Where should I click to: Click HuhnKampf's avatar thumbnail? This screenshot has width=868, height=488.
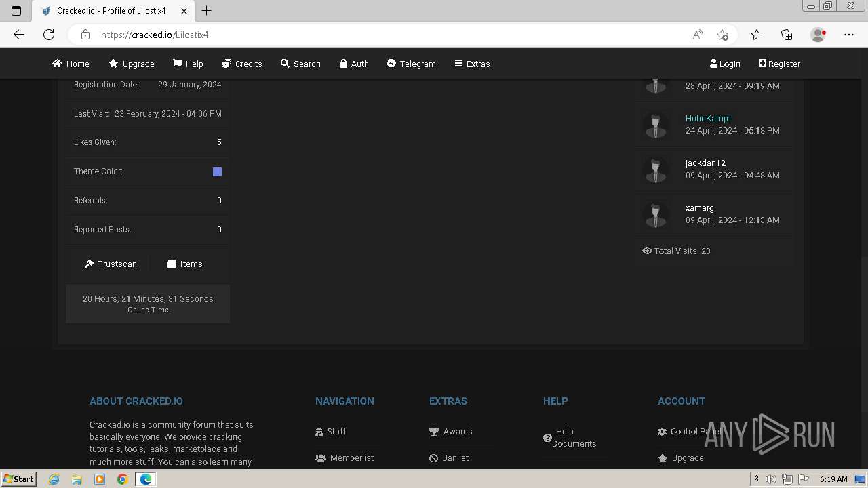pyautogui.click(x=655, y=125)
